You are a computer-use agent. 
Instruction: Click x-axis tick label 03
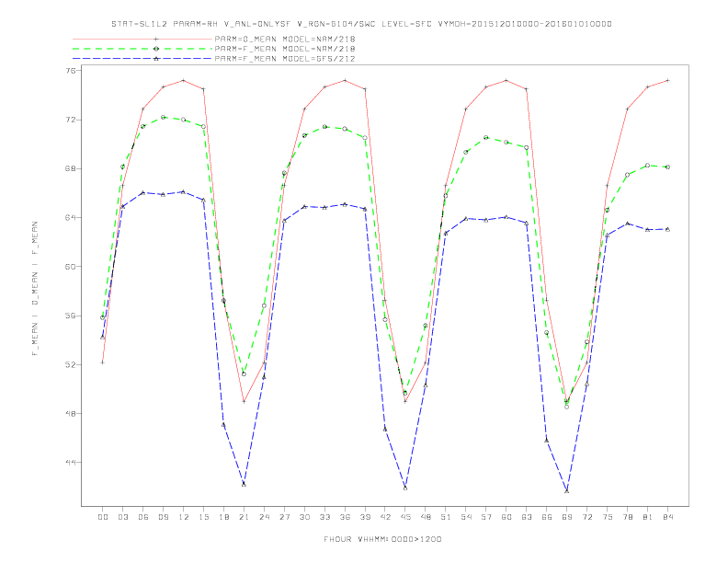[122, 517]
